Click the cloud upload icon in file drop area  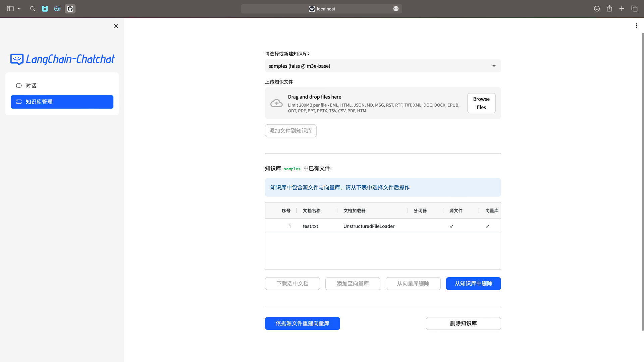pos(276,103)
